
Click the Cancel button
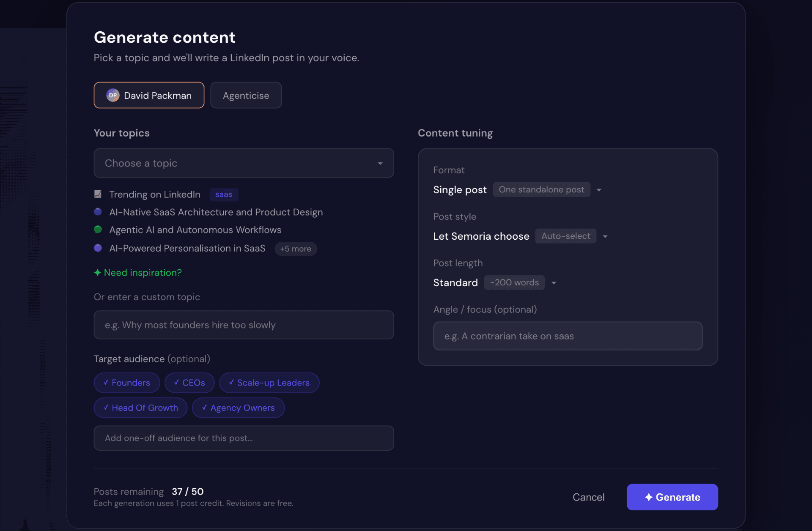point(588,497)
